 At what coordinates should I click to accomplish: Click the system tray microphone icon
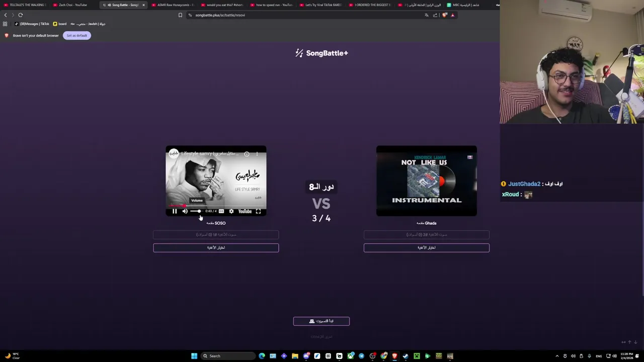pyautogui.click(x=589, y=356)
